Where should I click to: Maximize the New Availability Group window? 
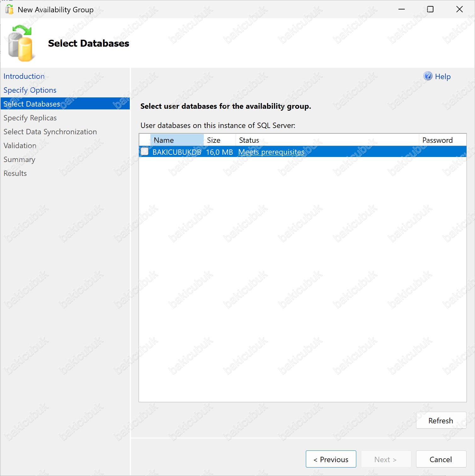430,9
